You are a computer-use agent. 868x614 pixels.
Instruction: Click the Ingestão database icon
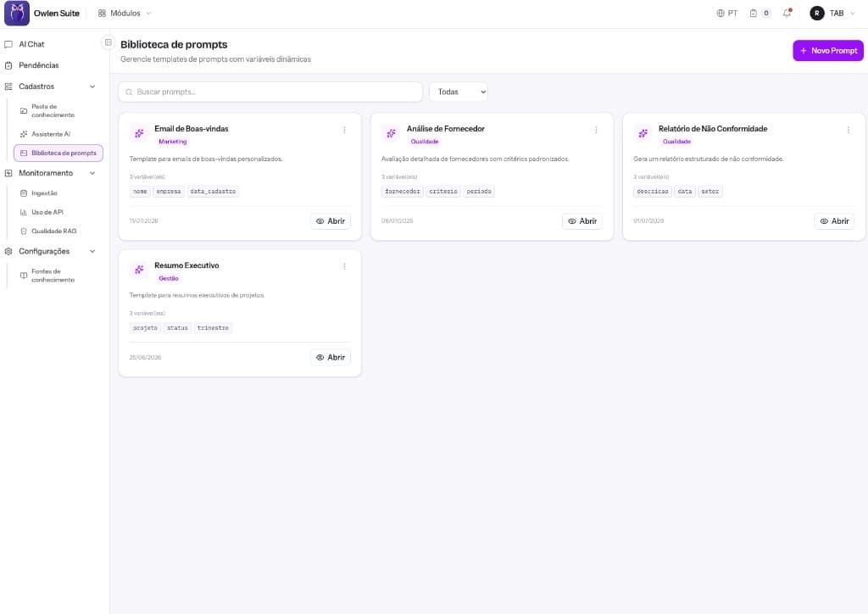click(23, 193)
